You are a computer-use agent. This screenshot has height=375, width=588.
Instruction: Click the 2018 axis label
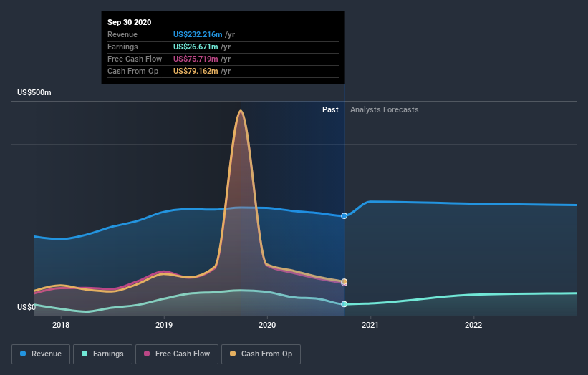(61, 325)
